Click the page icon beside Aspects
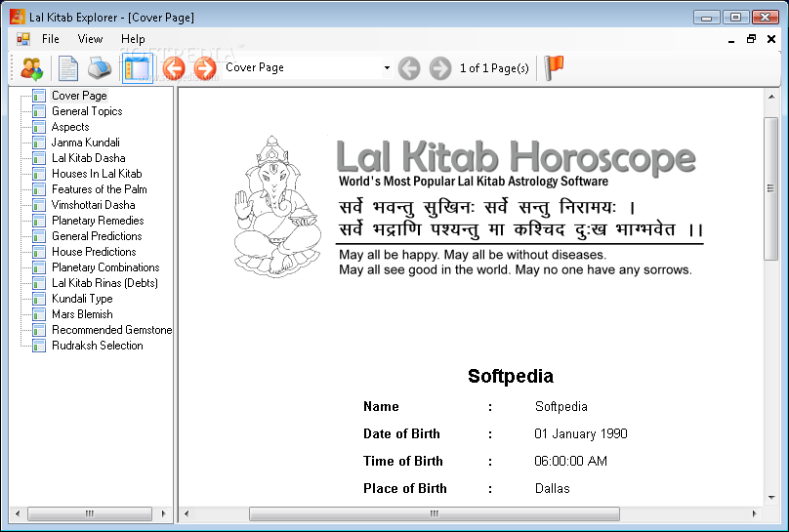Screen dimensions: 789x532 pyautogui.click(x=39, y=127)
